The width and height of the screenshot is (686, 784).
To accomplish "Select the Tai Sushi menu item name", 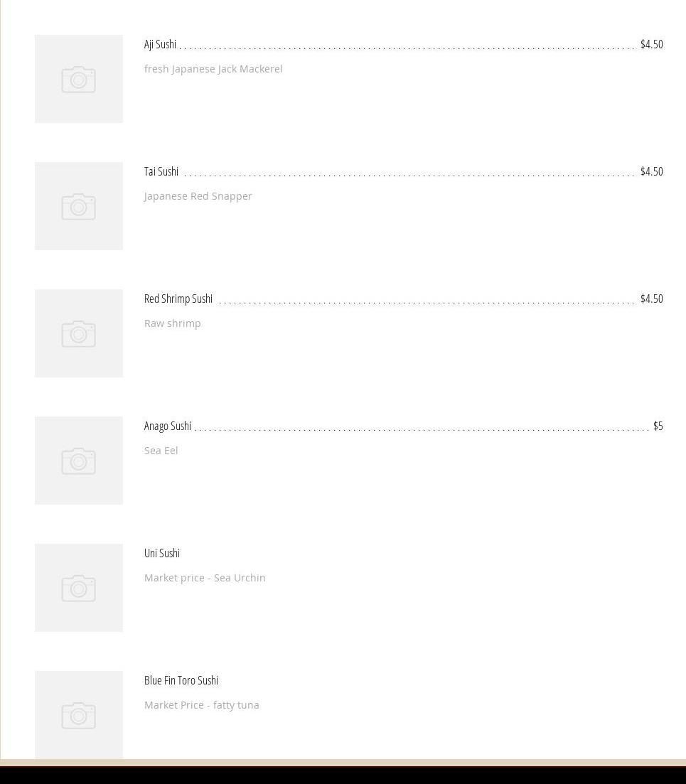I will 161,171.
